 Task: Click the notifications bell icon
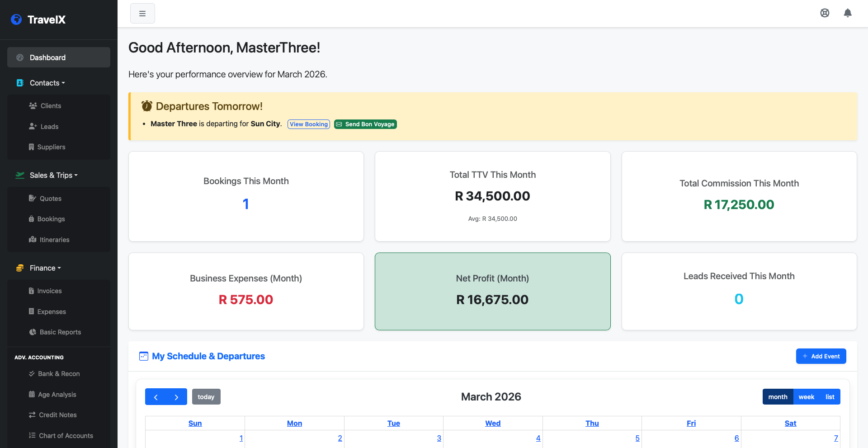tap(848, 13)
